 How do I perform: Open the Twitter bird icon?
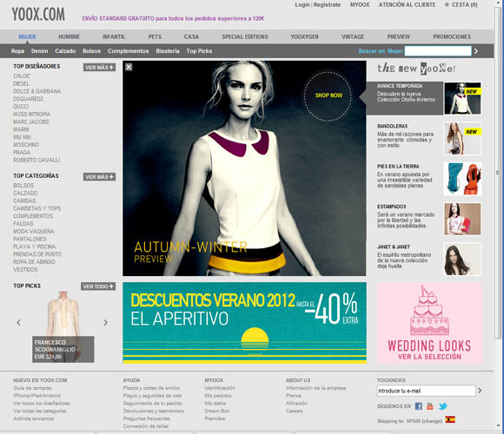tap(442, 406)
